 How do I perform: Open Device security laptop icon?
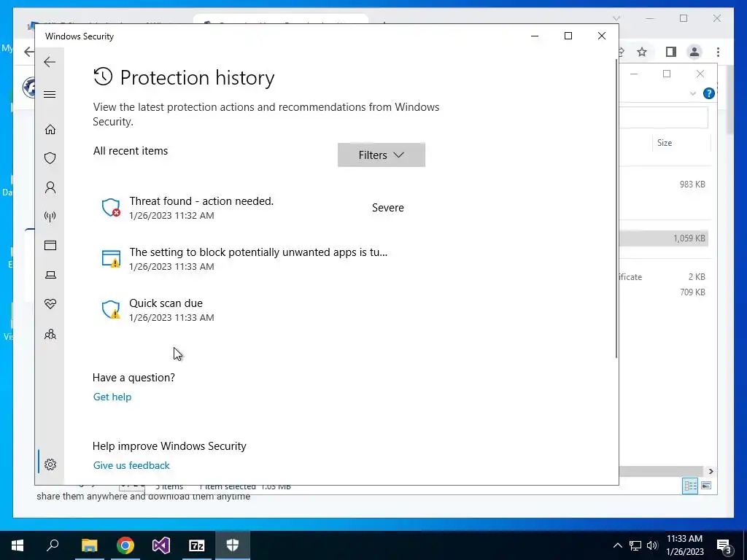coord(50,275)
